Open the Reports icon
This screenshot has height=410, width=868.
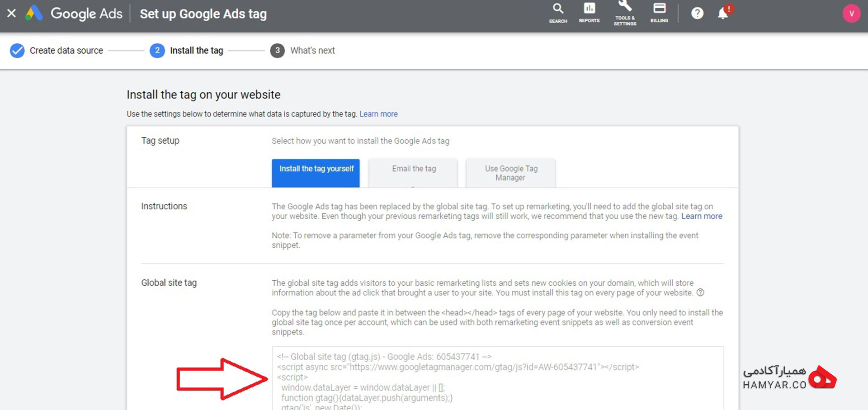(589, 13)
